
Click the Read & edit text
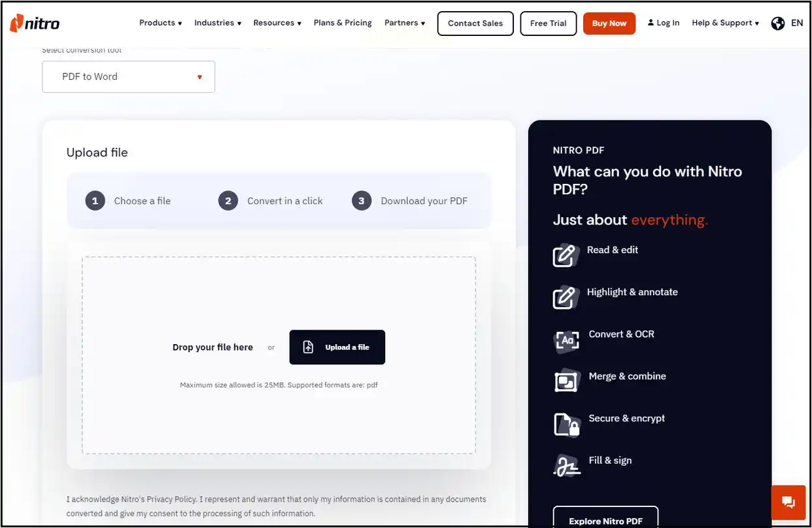coord(613,250)
